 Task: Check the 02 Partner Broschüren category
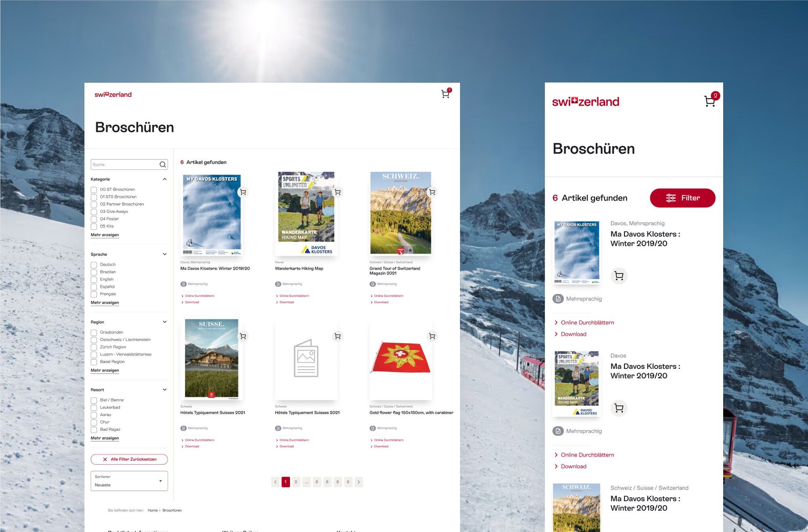coord(94,204)
